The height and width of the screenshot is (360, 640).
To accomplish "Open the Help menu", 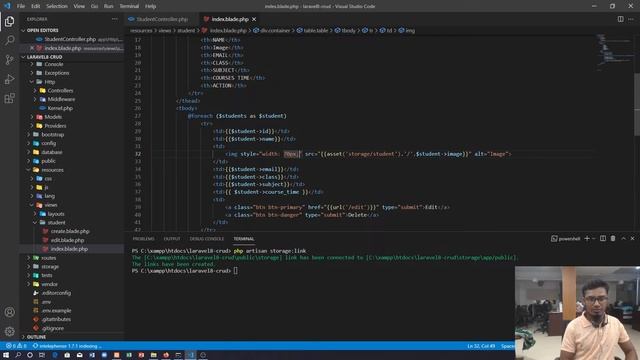I will point(151,6).
